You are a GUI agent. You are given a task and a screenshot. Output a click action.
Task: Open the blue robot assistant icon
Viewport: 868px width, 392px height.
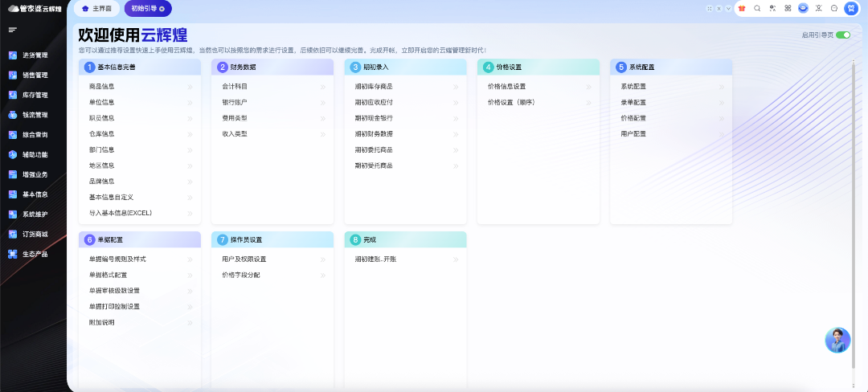tap(803, 8)
